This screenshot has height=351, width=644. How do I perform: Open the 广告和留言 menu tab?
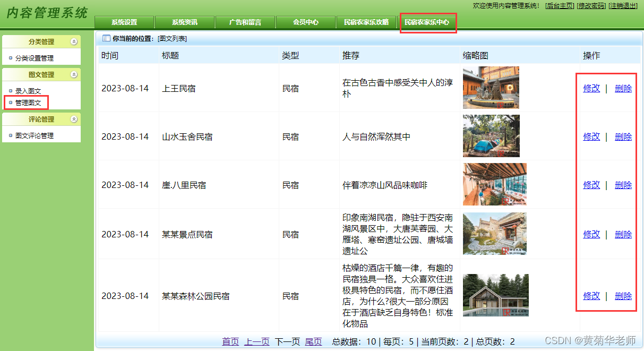[245, 23]
